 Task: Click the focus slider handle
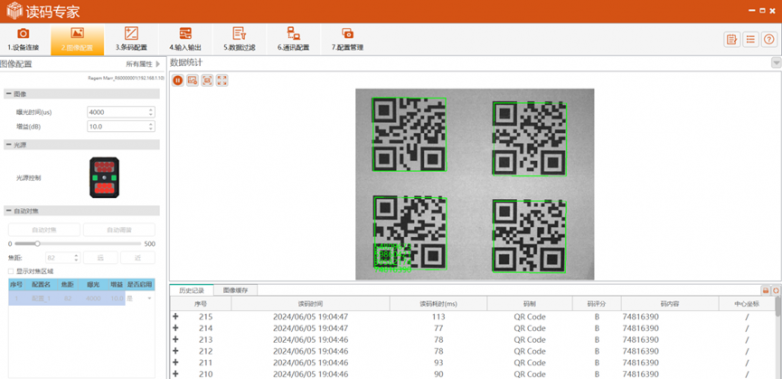coord(37,244)
